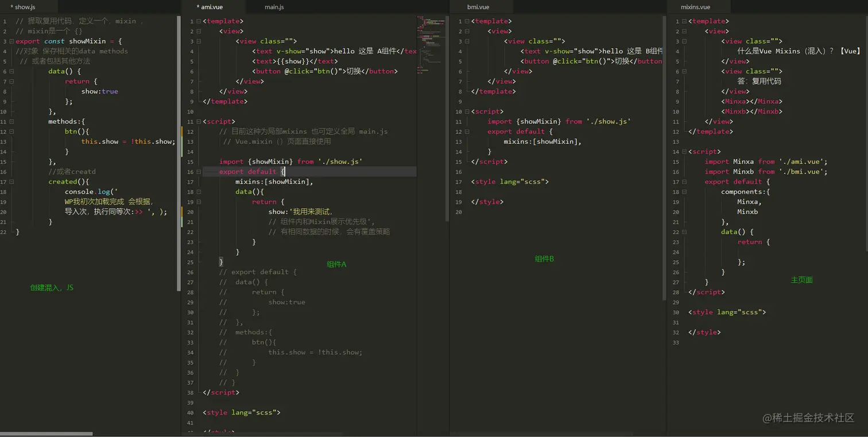Open the main.js tab

(274, 7)
